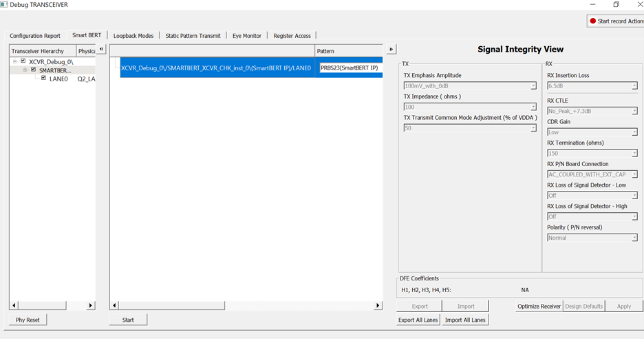Image resolution: width=644 pixels, height=339 pixels.
Task: Click the PRBS23 pattern field
Action: coord(349,68)
